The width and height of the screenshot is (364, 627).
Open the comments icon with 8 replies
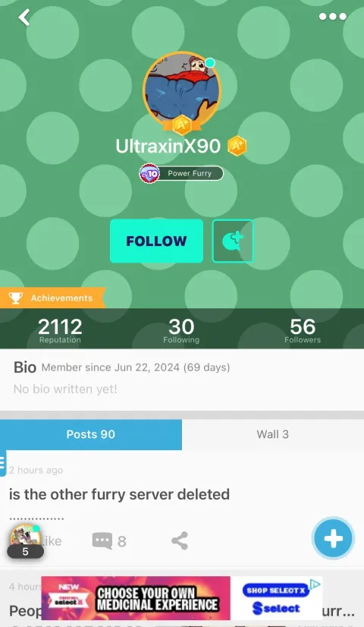109,541
